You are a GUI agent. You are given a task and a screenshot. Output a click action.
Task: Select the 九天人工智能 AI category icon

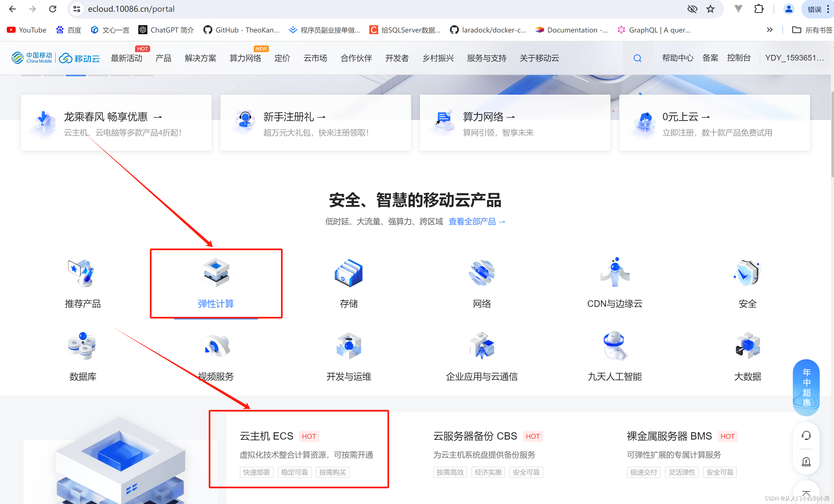(614, 346)
